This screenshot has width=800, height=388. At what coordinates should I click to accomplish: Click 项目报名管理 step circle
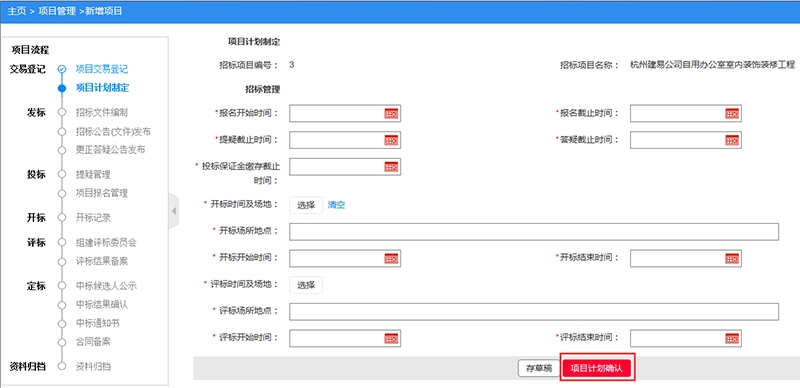click(x=62, y=193)
